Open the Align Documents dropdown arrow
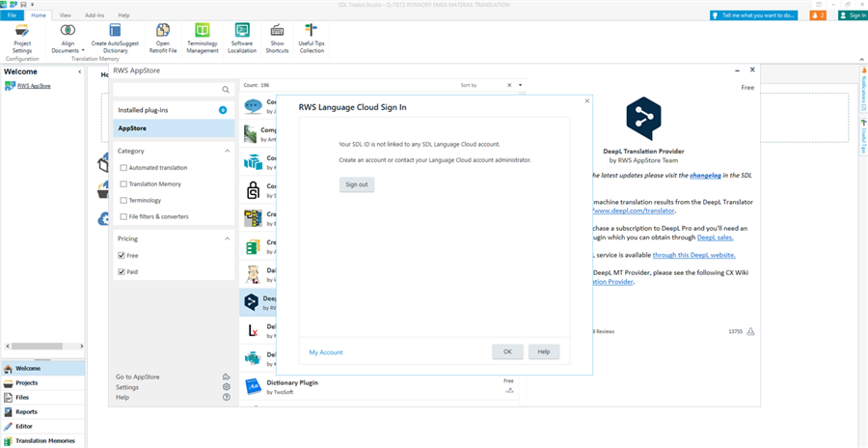 click(83, 50)
